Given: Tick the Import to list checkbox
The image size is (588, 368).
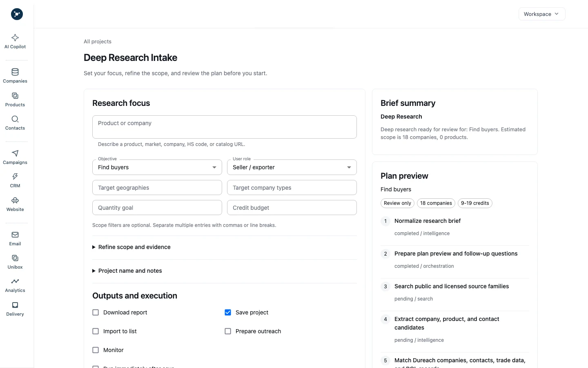Looking at the screenshot, I should 96,331.
